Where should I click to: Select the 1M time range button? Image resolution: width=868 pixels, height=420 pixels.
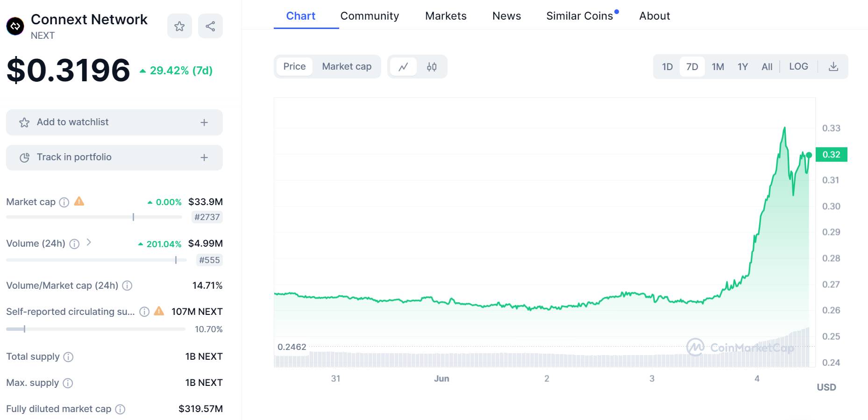pos(718,67)
